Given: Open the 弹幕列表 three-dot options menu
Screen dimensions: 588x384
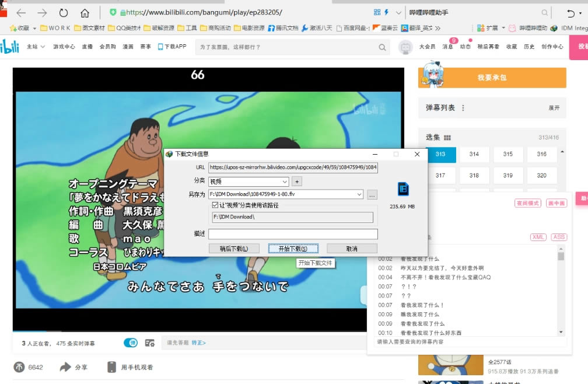Looking at the screenshot, I should (463, 108).
